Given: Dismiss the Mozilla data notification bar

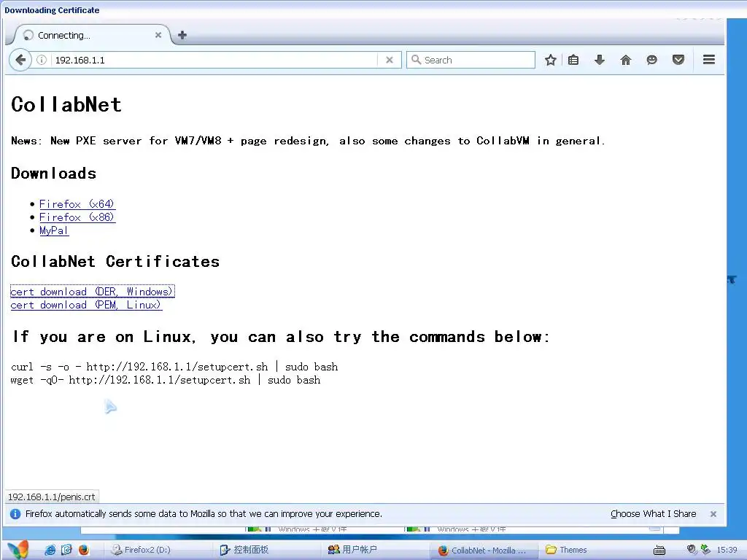Looking at the screenshot, I should click(713, 514).
